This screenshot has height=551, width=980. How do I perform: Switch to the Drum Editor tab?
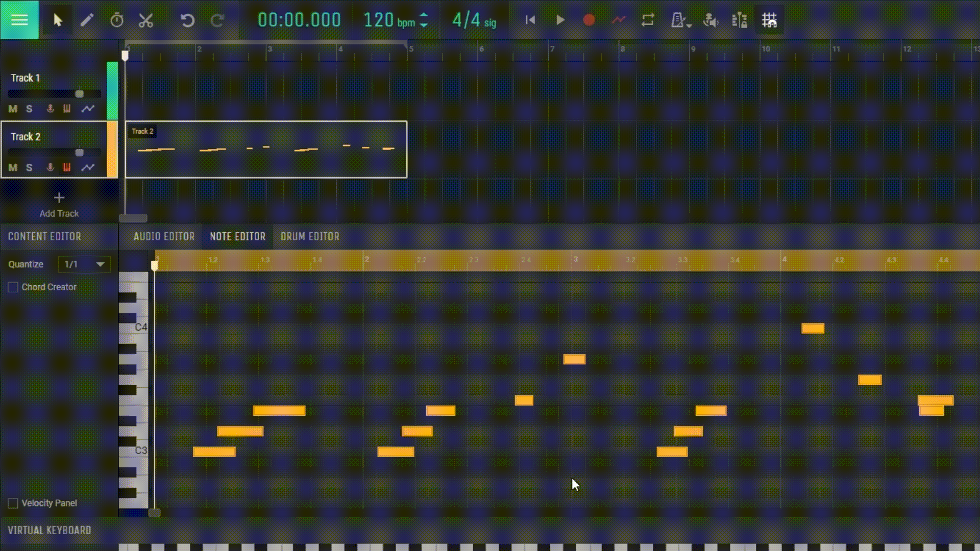click(310, 236)
